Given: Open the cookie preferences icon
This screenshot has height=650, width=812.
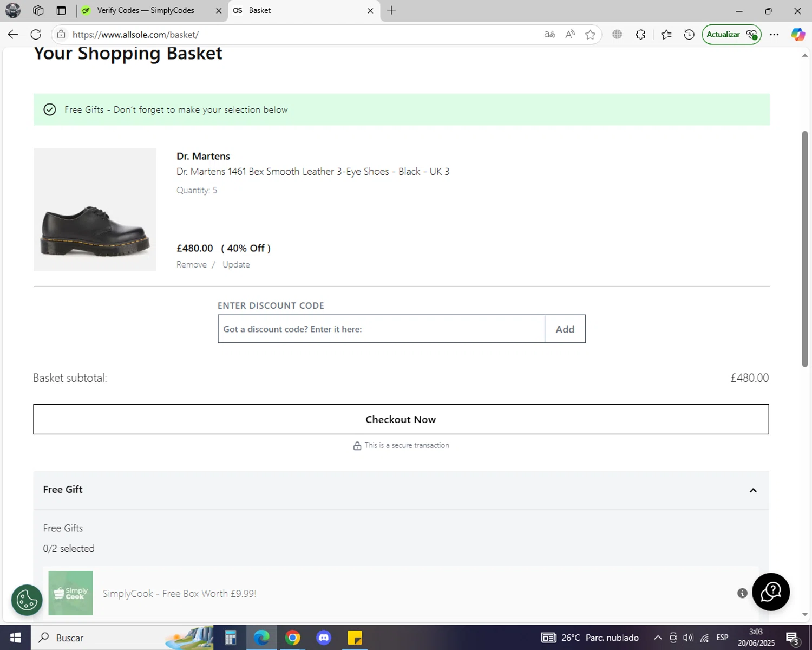Looking at the screenshot, I should click(27, 600).
